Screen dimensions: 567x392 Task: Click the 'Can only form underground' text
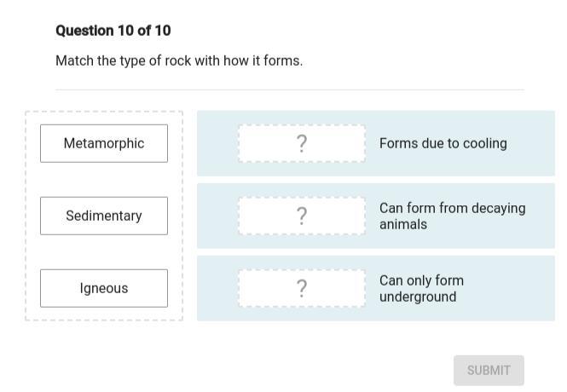tap(421, 288)
